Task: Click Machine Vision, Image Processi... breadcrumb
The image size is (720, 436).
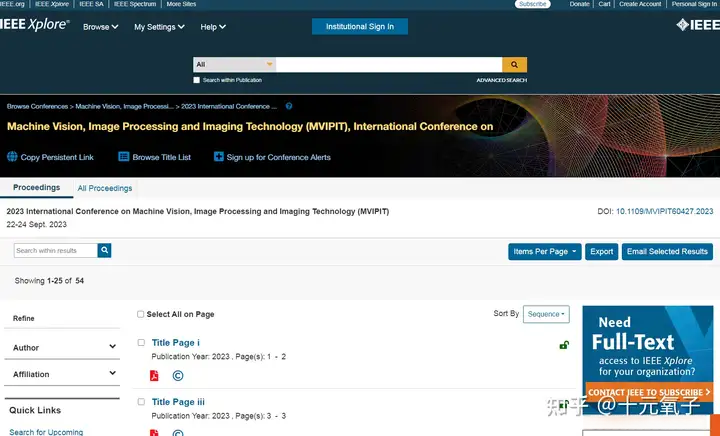Action: pos(124,106)
